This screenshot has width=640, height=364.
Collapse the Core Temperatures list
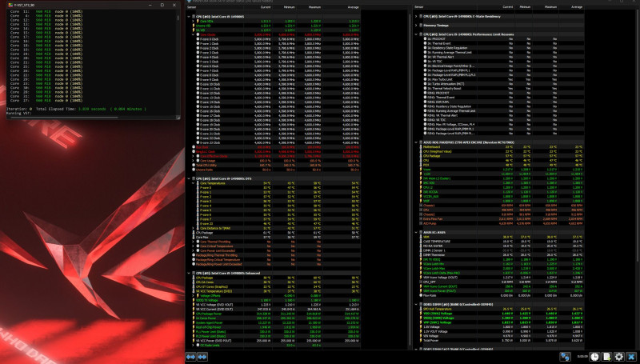(x=193, y=183)
